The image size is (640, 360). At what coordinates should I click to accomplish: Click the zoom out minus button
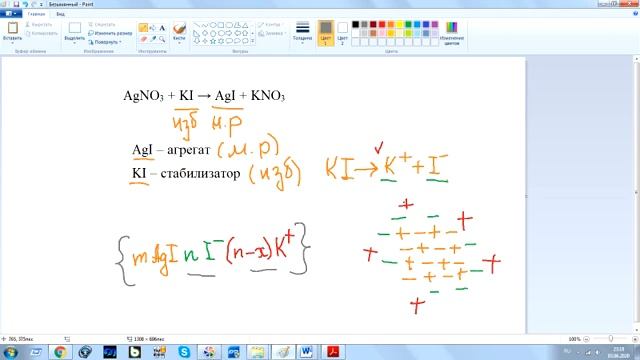(587, 339)
